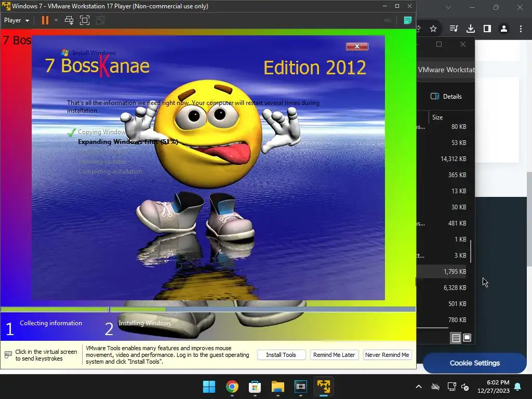The height and width of the screenshot is (399, 532).
Task: Select the file row with 80 KB
Action: tap(443, 127)
